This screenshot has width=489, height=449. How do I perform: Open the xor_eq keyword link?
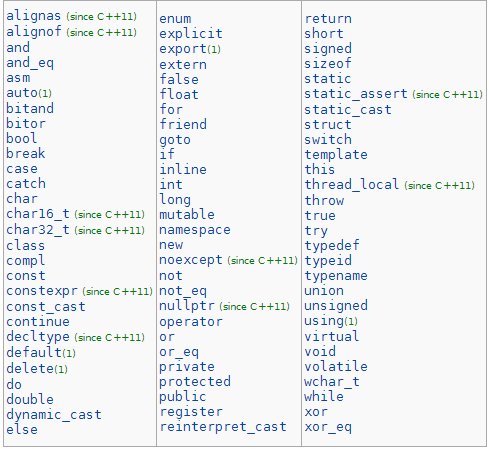[328, 427]
